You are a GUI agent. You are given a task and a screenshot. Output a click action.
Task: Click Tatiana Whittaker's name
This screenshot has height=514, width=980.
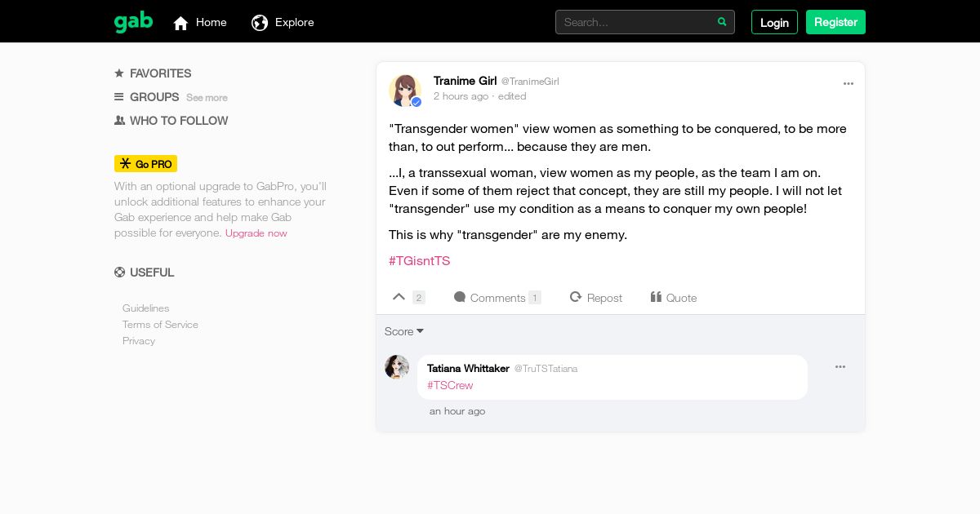[x=468, y=368]
